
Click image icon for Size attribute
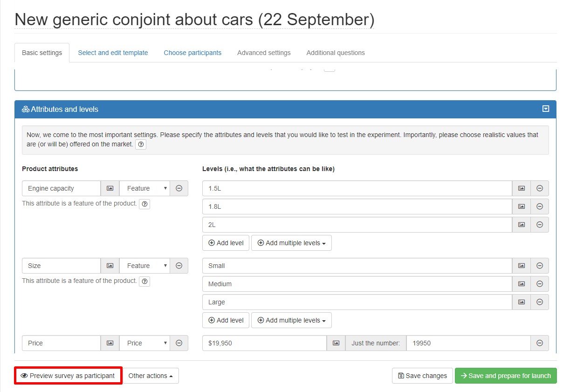pos(110,266)
